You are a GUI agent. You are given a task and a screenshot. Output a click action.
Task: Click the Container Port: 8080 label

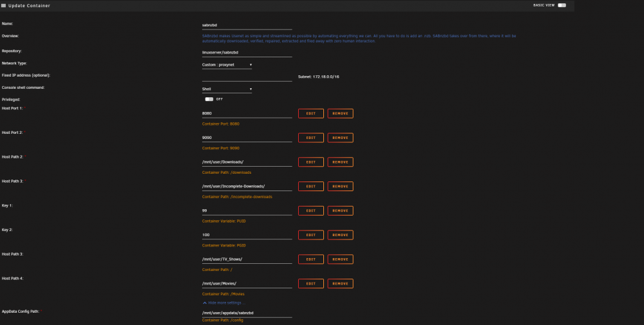click(220, 124)
